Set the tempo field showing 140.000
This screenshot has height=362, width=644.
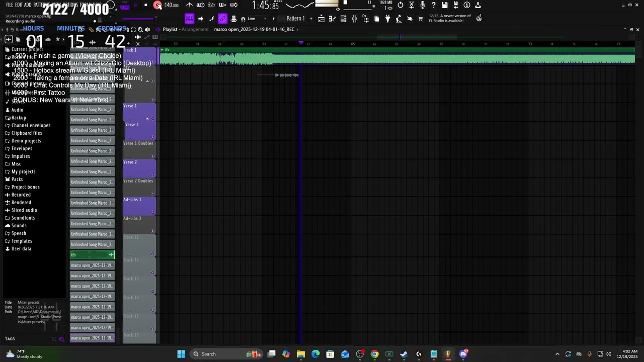[x=172, y=5]
